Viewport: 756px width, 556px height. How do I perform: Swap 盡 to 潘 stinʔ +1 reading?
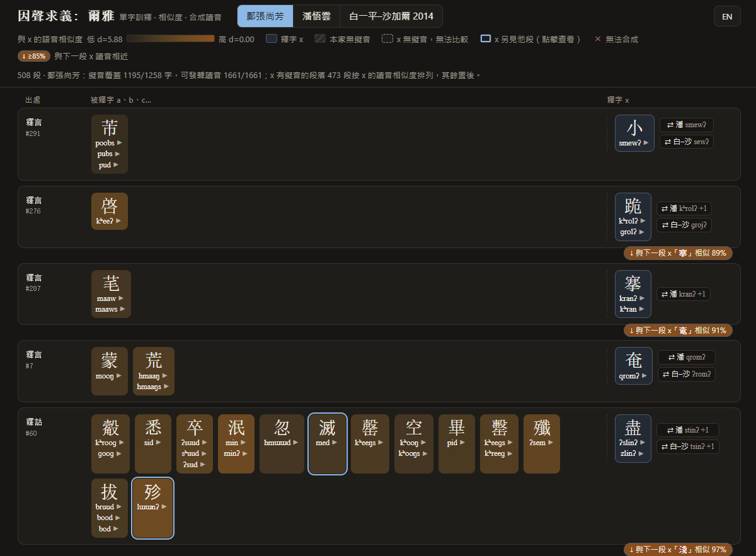(x=688, y=430)
